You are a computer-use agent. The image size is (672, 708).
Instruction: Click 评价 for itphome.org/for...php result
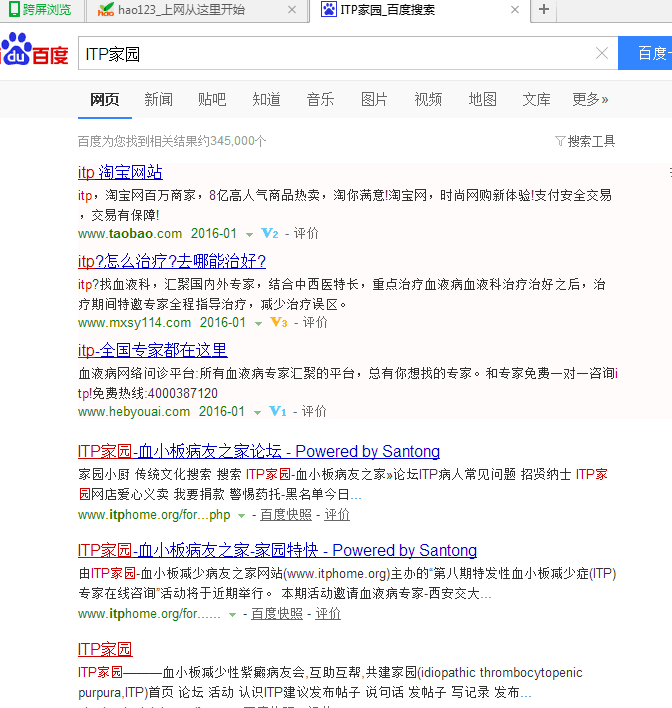coord(337,515)
